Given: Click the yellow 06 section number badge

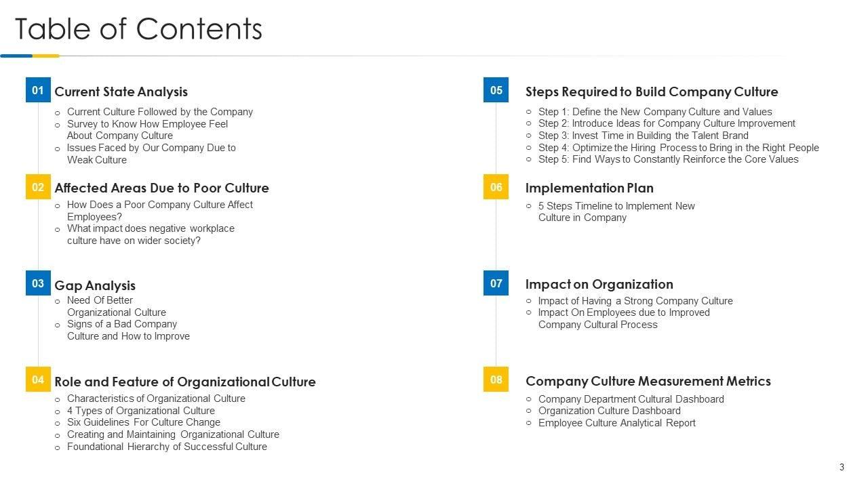Looking at the screenshot, I should (496, 187).
